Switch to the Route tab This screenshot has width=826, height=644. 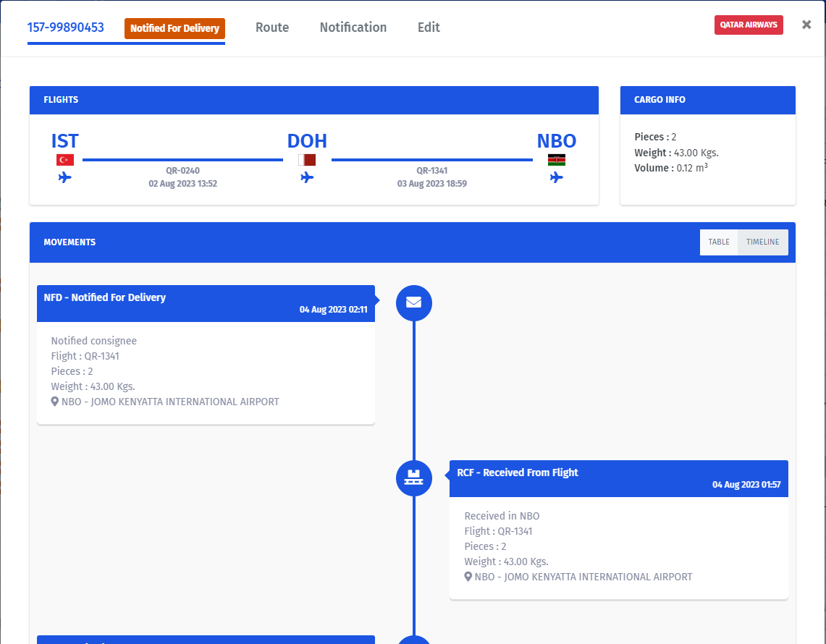(x=271, y=27)
